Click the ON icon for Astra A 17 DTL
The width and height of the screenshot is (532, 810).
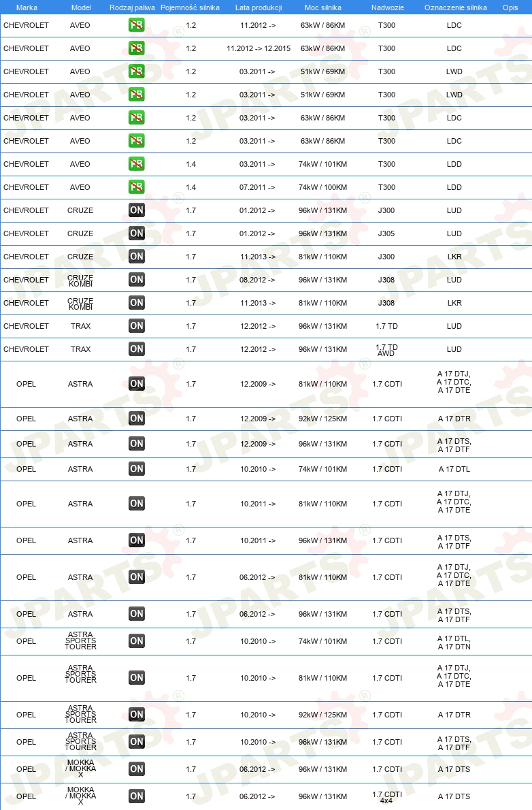[136, 468]
